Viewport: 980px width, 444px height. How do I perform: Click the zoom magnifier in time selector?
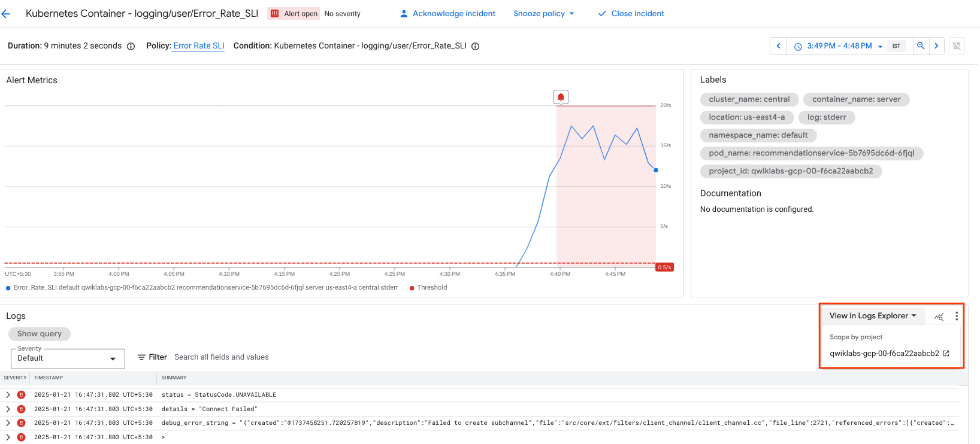pyautogui.click(x=921, y=46)
